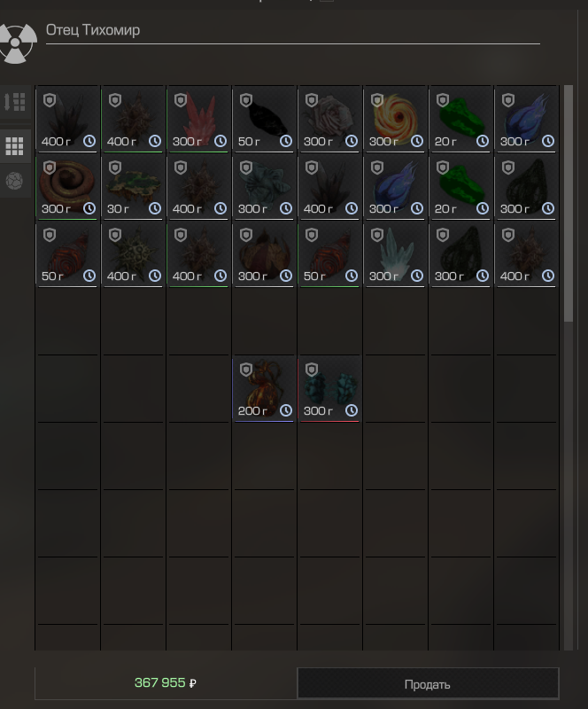Viewport: 588px width, 709px height.
Task: Pick the green spiked ball artifact, 400 г
Action: point(133,254)
